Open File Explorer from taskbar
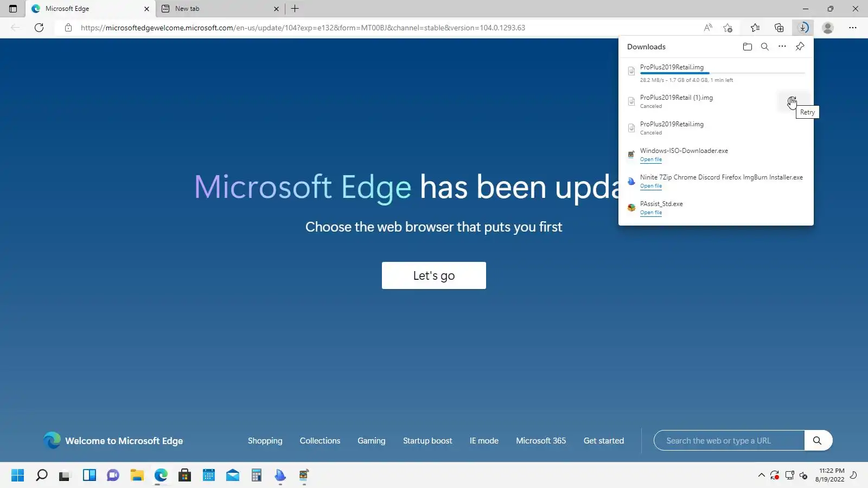This screenshot has width=868, height=488. [x=137, y=476]
